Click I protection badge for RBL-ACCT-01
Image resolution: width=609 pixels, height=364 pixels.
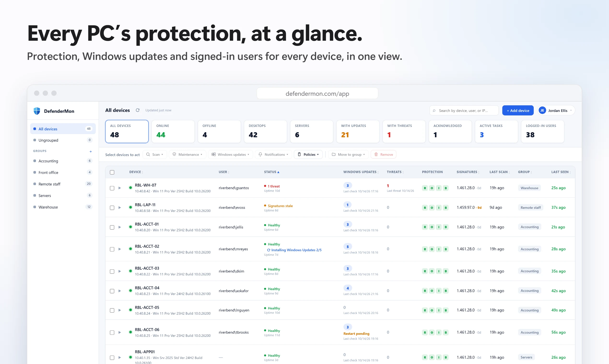(439, 227)
